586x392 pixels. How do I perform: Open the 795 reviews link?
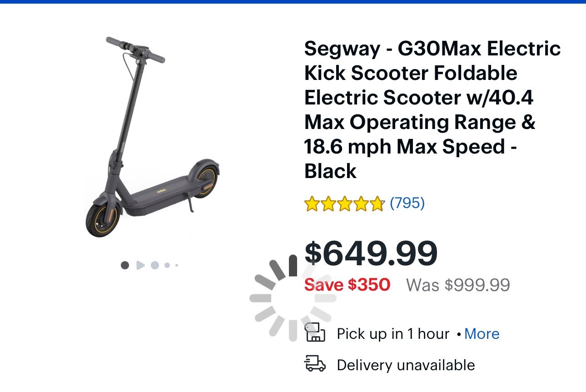tap(407, 203)
